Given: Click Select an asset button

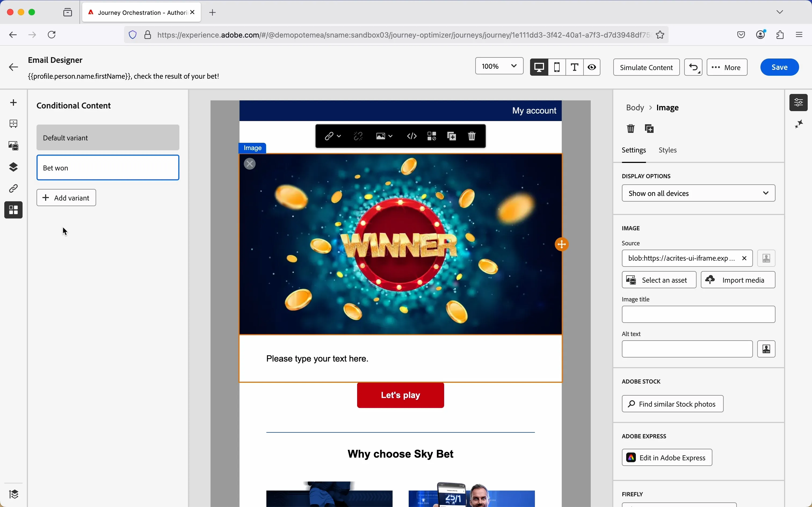Looking at the screenshot, I should pos(659,280).
